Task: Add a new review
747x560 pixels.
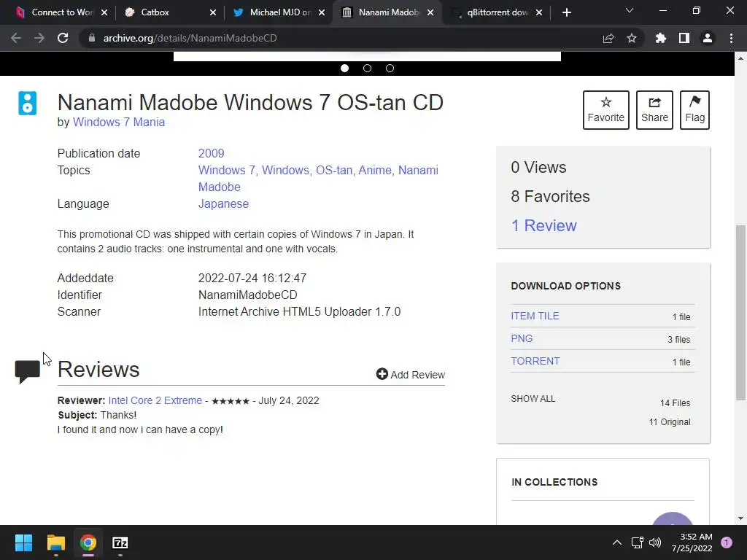Action: coord(410,374)
